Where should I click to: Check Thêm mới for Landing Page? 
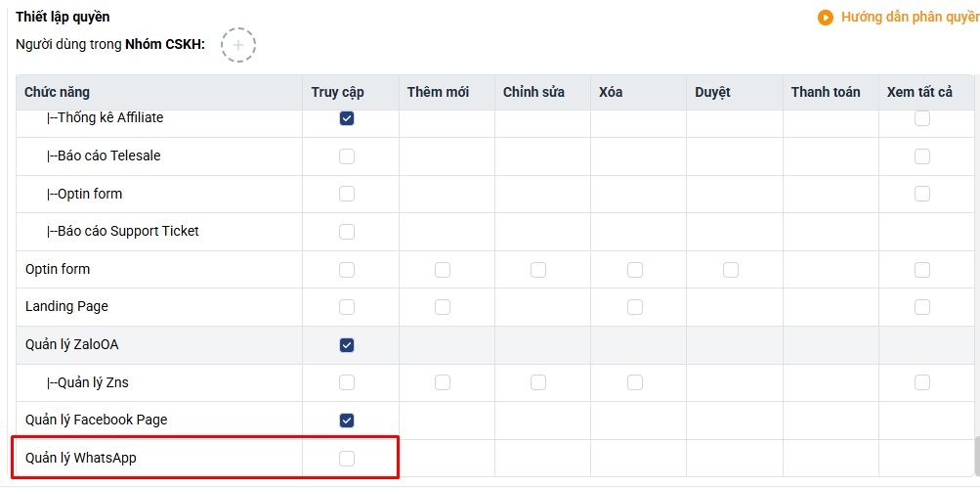pos(443,307)
